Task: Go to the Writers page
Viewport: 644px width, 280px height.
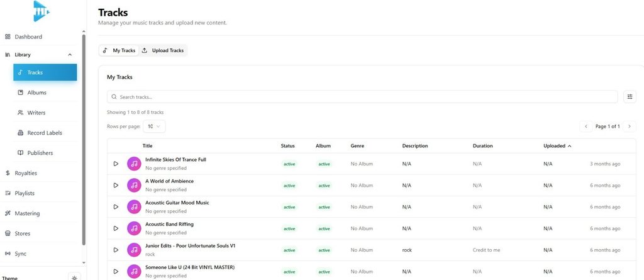Action: (x=45, y=113)
